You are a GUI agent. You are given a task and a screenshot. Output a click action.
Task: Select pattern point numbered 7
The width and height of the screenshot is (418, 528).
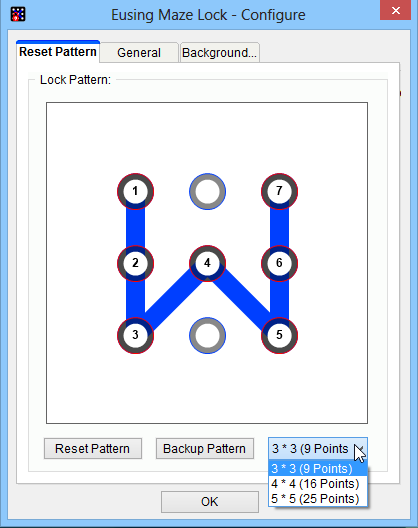pyautogui.click(x=280, y=192)
